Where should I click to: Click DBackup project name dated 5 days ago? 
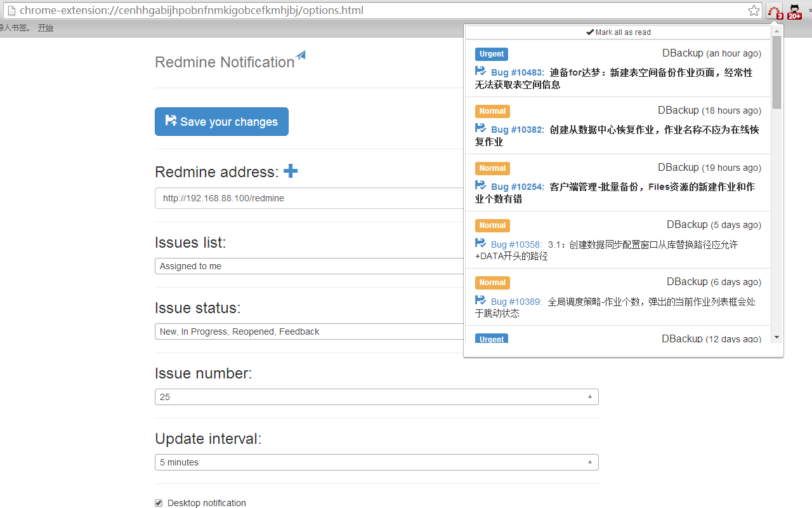pyautogui.click(x=687, y=225)
